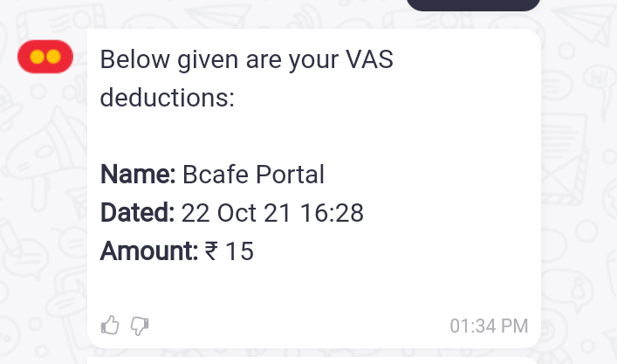Click the word "deductions:"
The width and height of the screenshot is (617, 364).
pyautogui.click(x=168, y=97)
